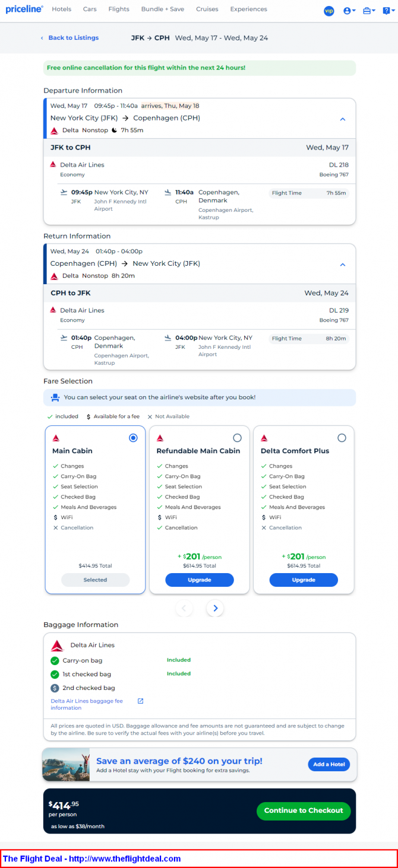Click Delta Air Lines logo in Baggage Information

click(x=57, y=645)
